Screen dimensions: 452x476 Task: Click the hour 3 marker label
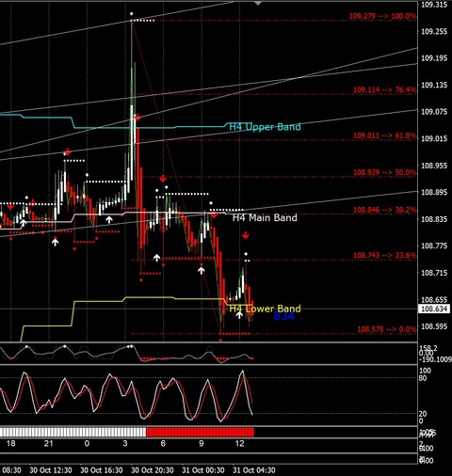(125, 443)
